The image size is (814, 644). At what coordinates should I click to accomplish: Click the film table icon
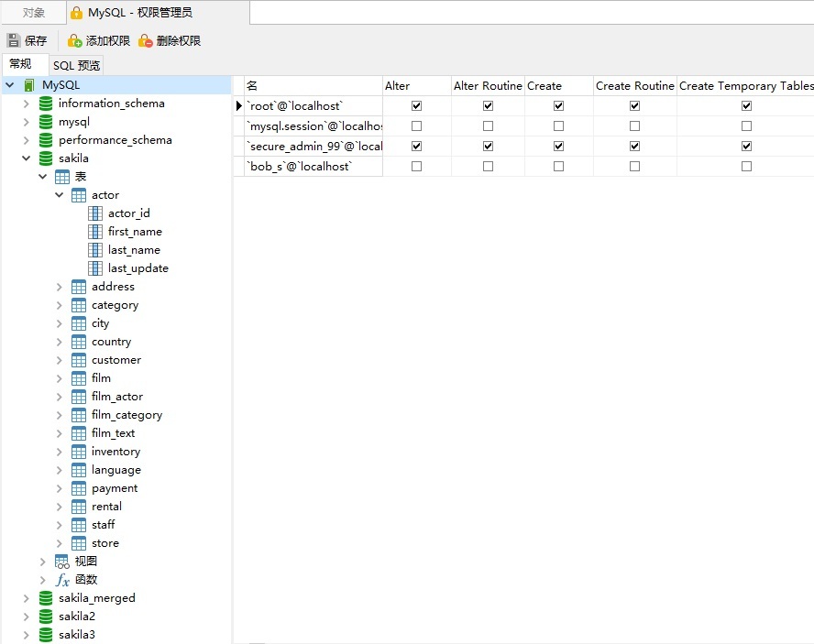click(79, 378)
